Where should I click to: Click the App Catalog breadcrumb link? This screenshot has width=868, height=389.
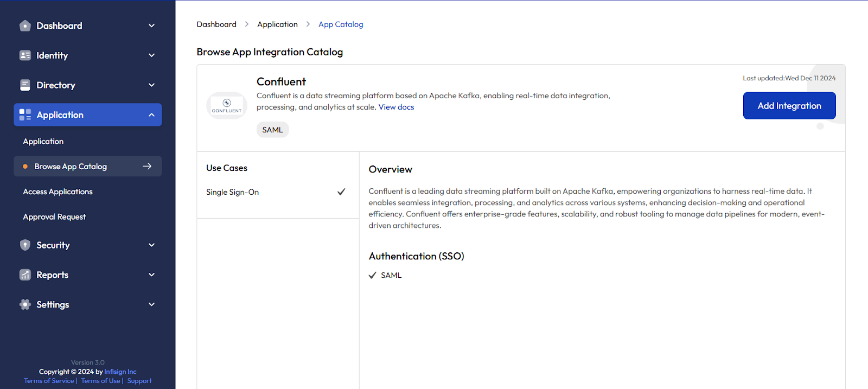pyautogui.click(x=341, y=24)
